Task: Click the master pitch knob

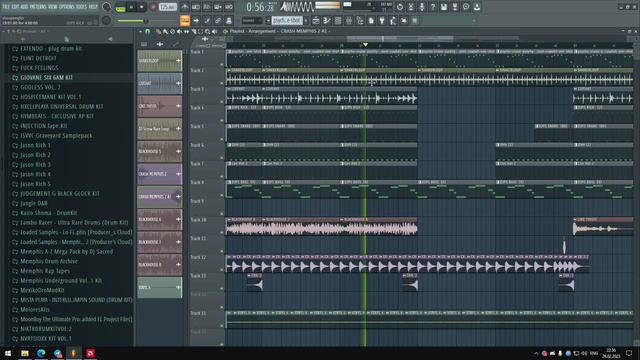Action: tap(106, 20)
